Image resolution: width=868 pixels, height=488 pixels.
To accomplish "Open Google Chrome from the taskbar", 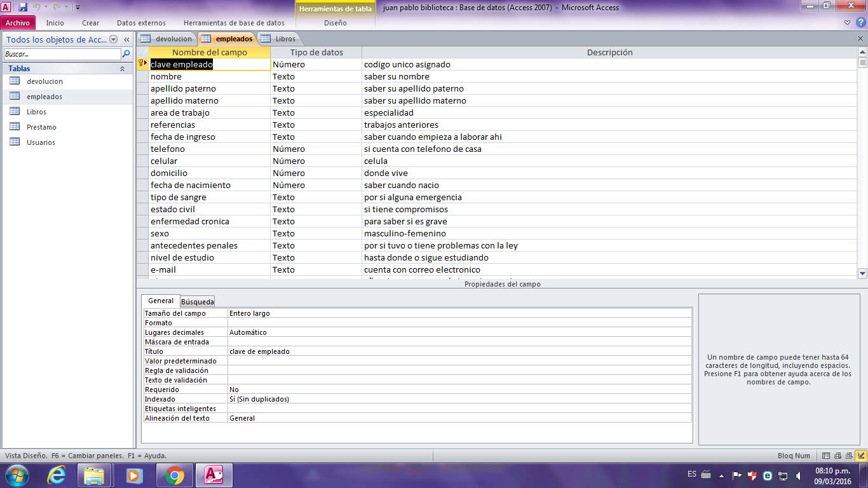I will (x=175, y=475).
